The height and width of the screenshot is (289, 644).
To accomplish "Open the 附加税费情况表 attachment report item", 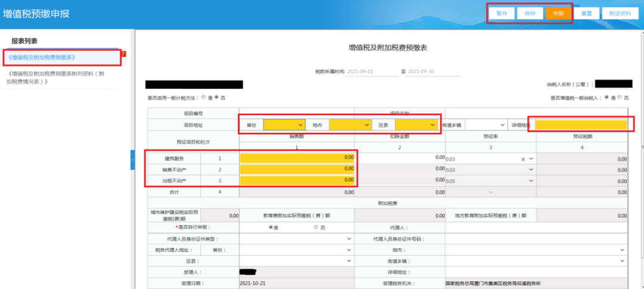I will point(58,77).
